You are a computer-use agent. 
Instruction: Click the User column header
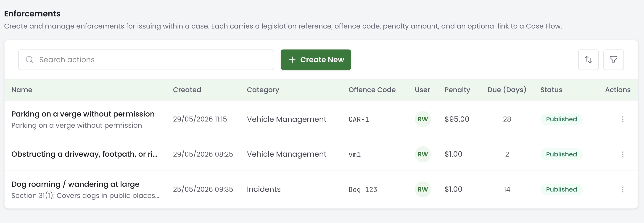point(422,90)
